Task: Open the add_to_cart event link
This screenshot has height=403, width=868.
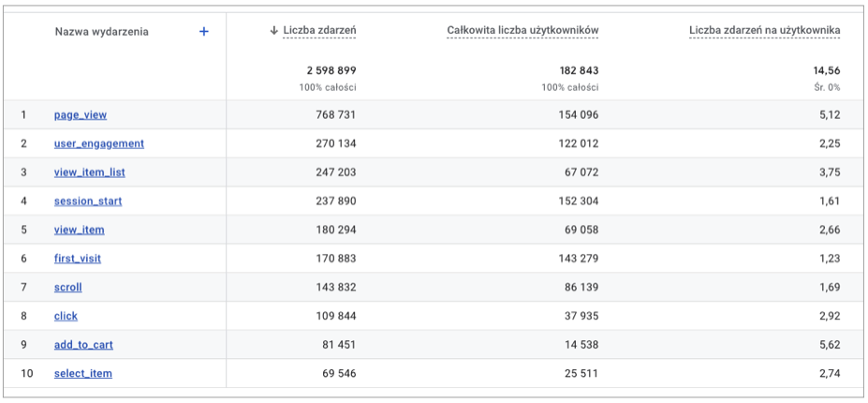Action: [x=83, y=345]
